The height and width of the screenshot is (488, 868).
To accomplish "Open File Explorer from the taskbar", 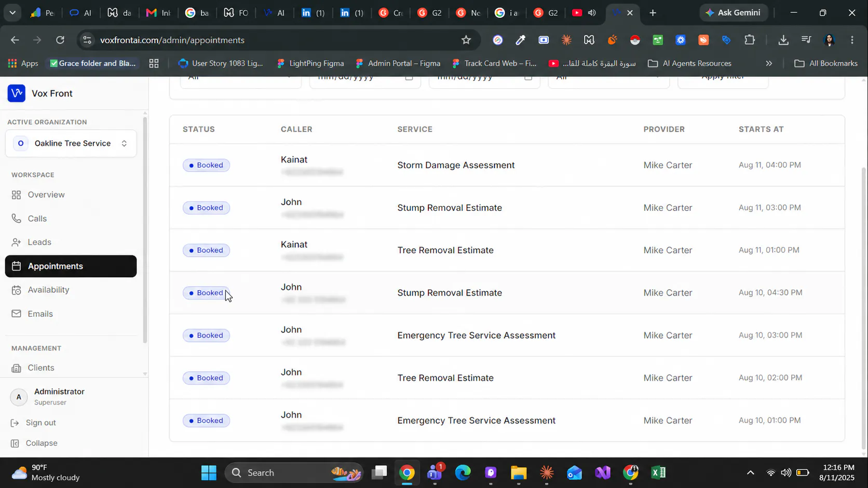I will click(519, 472).
